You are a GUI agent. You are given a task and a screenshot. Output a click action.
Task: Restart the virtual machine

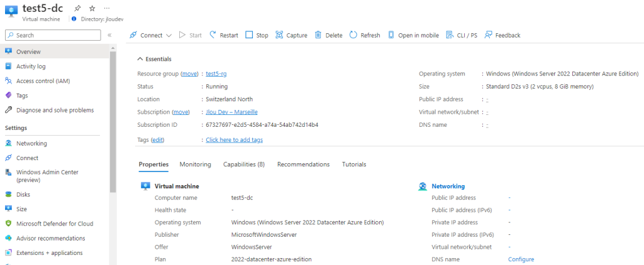[x=224, y=35]
